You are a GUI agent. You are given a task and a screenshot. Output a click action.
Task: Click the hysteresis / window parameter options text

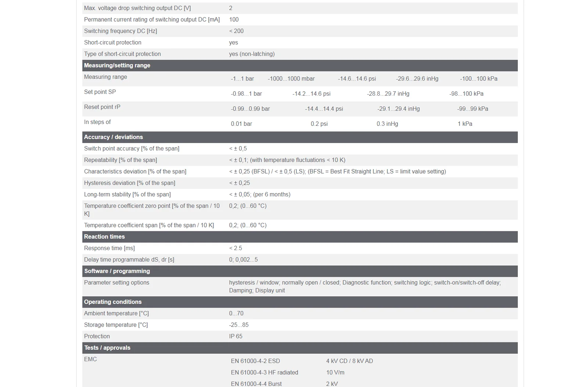click(365, 287)
